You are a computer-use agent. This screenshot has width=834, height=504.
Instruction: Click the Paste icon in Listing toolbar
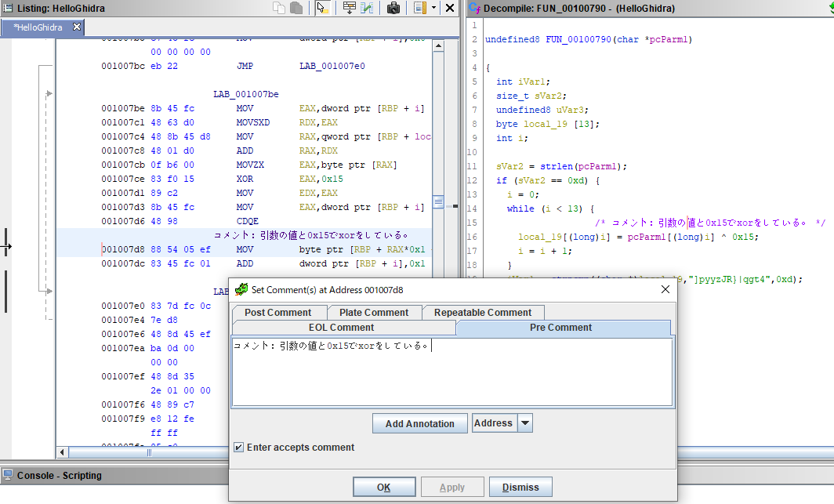point(296,8)
